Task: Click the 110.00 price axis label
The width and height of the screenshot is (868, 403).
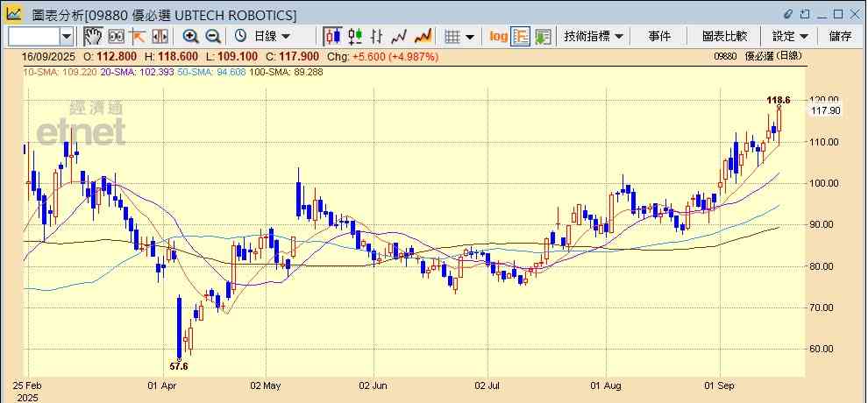Action: pos(825,142)
